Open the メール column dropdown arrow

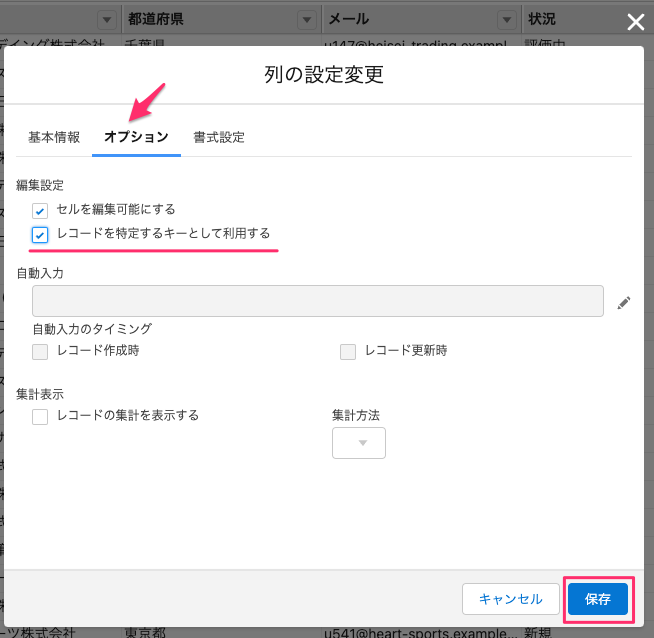[x=507, y=20]
